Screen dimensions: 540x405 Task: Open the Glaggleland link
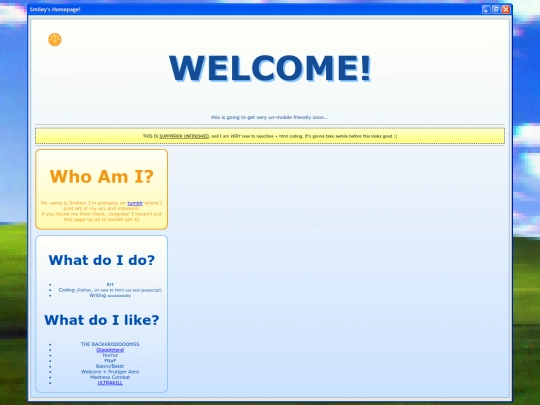coord(110,350)
